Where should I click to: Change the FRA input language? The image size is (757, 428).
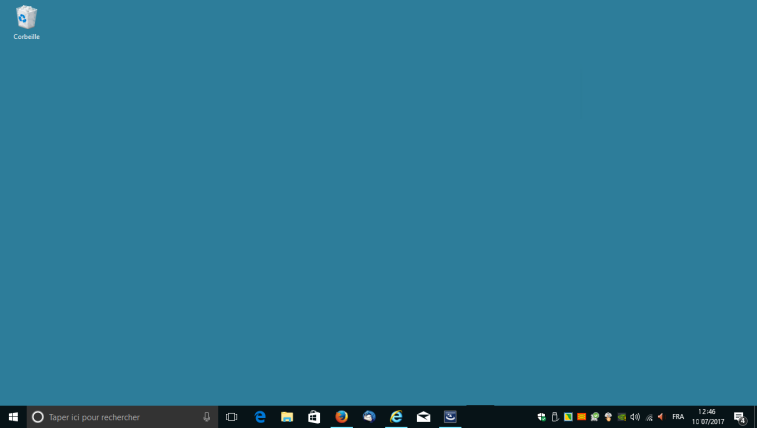point(678,417)
